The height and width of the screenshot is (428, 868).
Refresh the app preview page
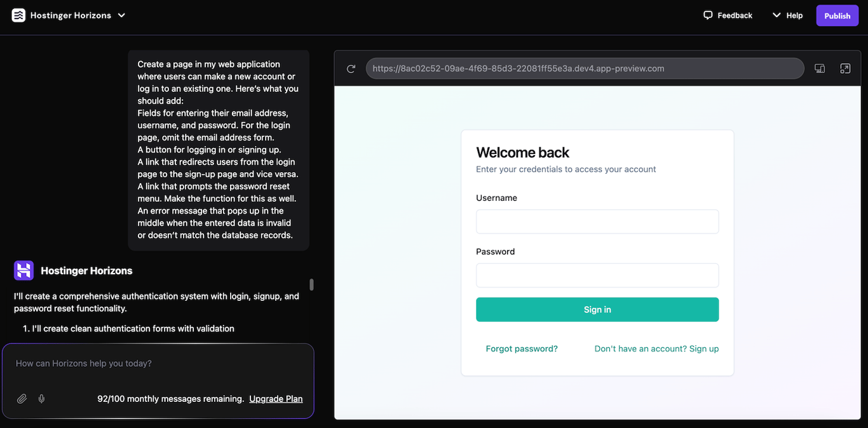click(x=351, y=68)
